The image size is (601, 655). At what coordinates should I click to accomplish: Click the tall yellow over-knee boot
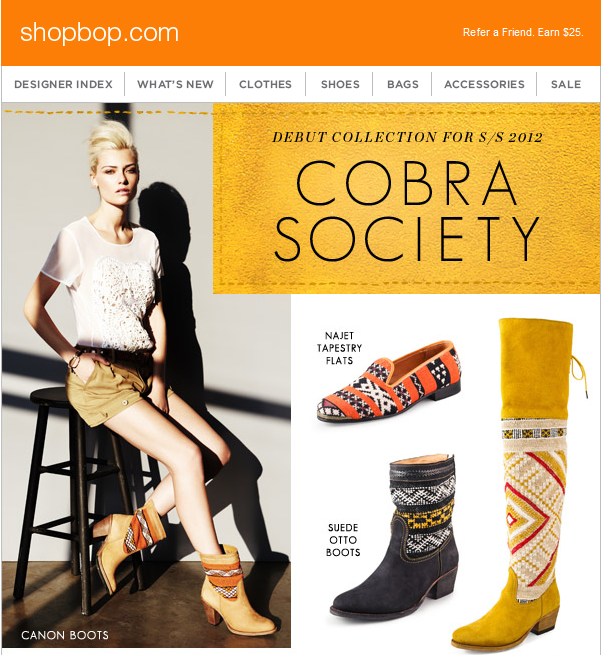[x=526, y=480]
